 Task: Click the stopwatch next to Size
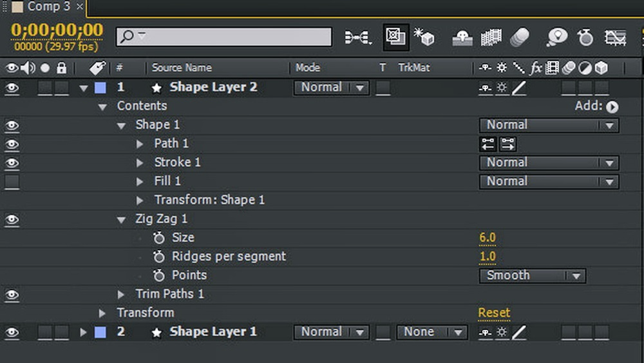click(159, 238)
